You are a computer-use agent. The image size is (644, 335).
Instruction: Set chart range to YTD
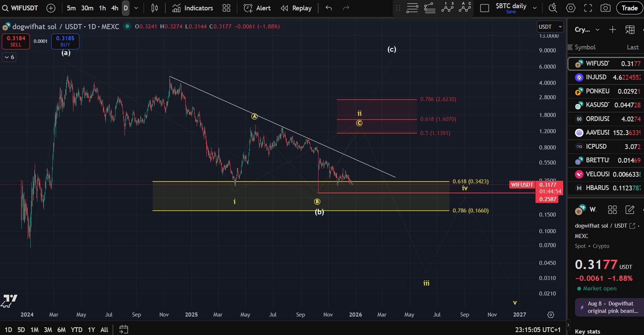[x=76, y=330]
